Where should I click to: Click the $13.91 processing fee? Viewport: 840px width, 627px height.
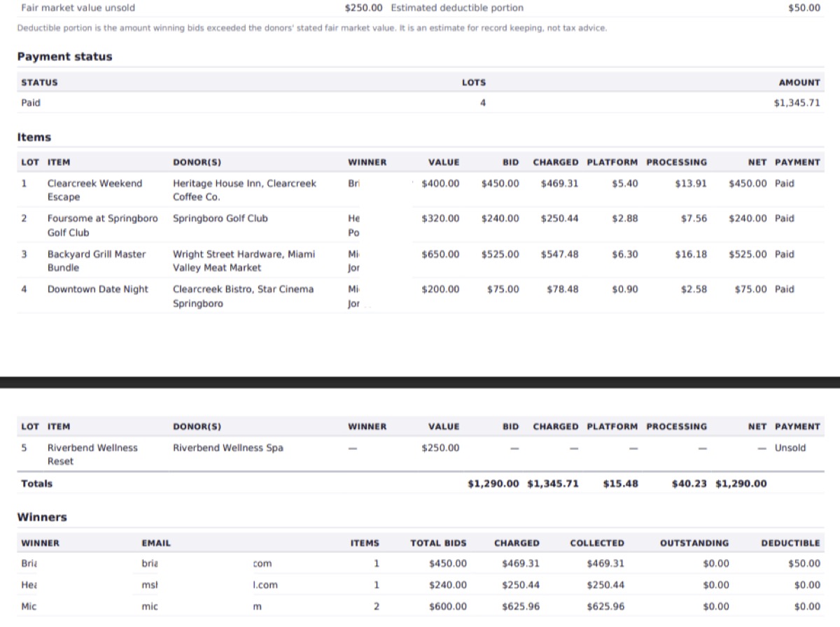coord(691,183)
